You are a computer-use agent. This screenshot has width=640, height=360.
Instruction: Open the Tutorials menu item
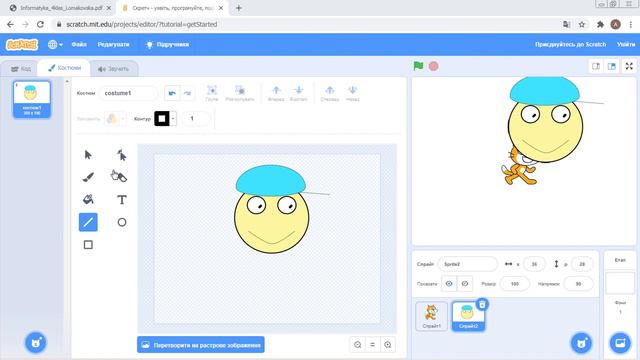[167, 44]
